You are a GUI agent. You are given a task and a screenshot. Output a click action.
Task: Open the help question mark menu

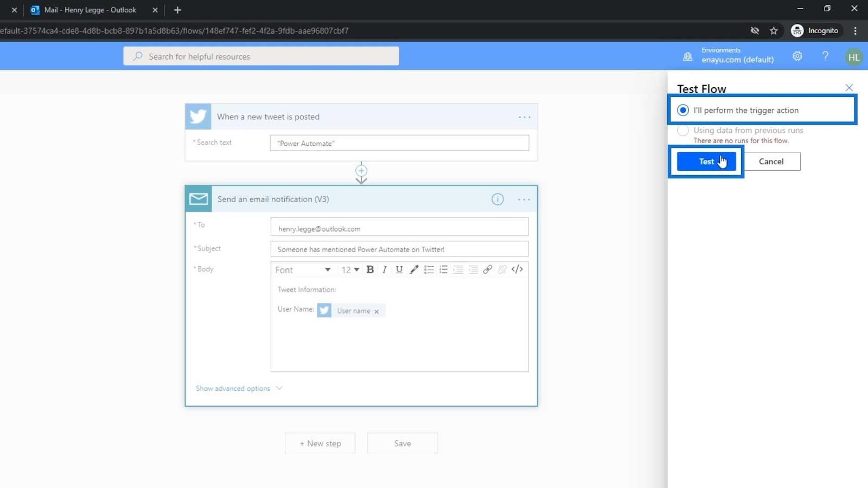point(825,56)
